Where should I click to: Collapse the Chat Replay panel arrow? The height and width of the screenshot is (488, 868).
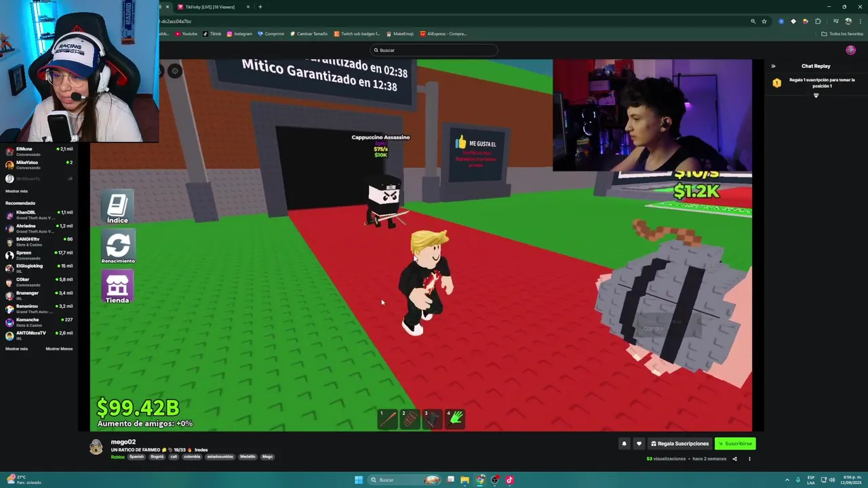[x=773, y=66]
